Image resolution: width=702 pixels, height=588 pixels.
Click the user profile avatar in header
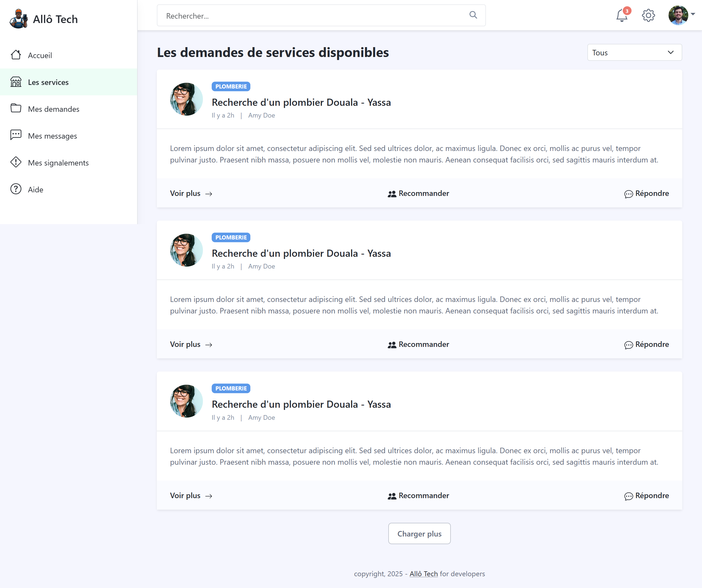pos(678,15)
